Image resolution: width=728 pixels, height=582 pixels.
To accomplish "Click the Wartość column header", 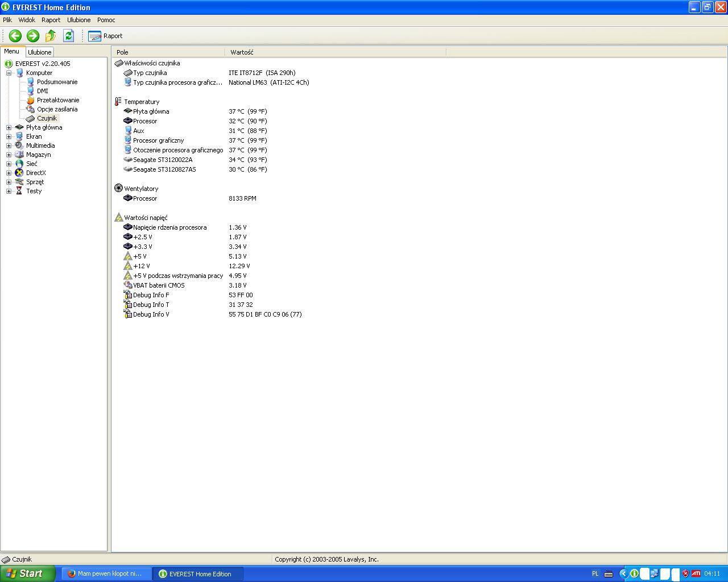I will coord(336,52).
